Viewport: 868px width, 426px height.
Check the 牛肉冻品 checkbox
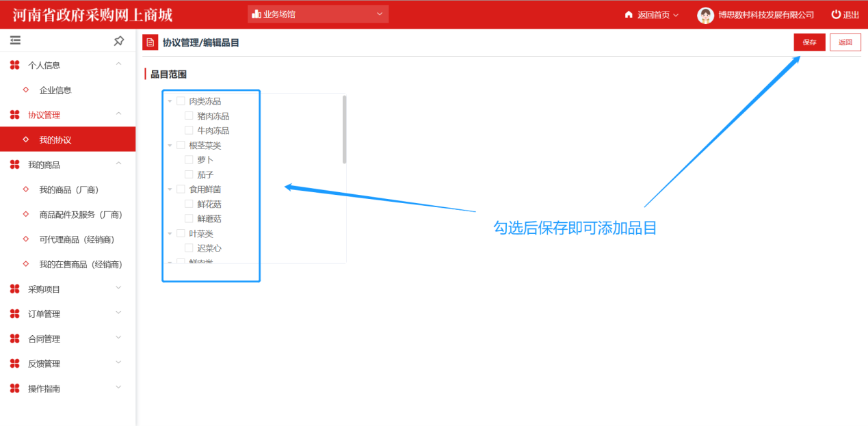[189, 130]
